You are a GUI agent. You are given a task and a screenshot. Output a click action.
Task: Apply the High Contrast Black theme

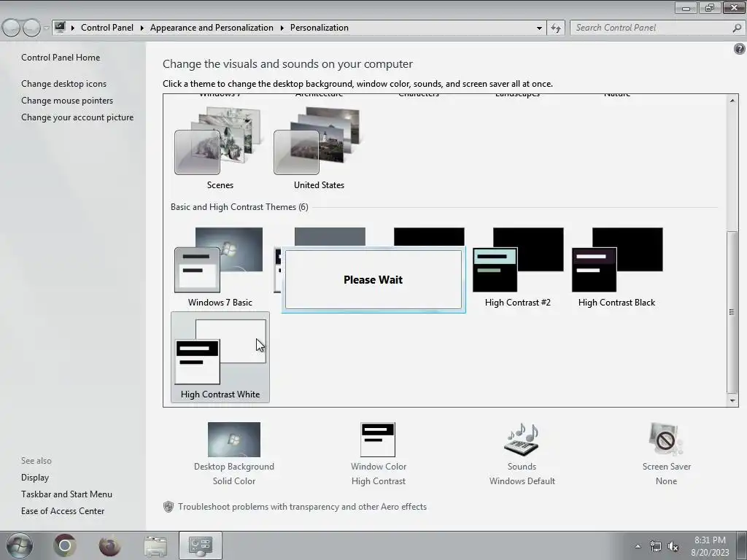click(x=617, y=268)
